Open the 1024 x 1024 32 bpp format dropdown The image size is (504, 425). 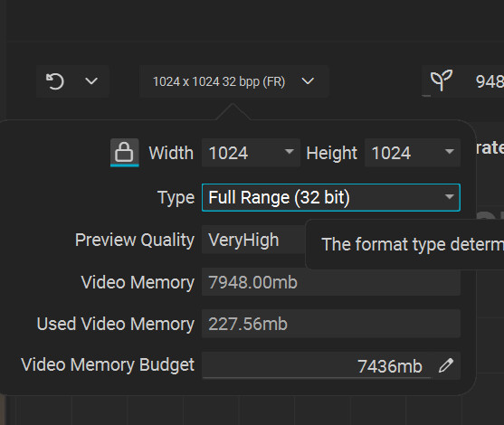[234, 81]
